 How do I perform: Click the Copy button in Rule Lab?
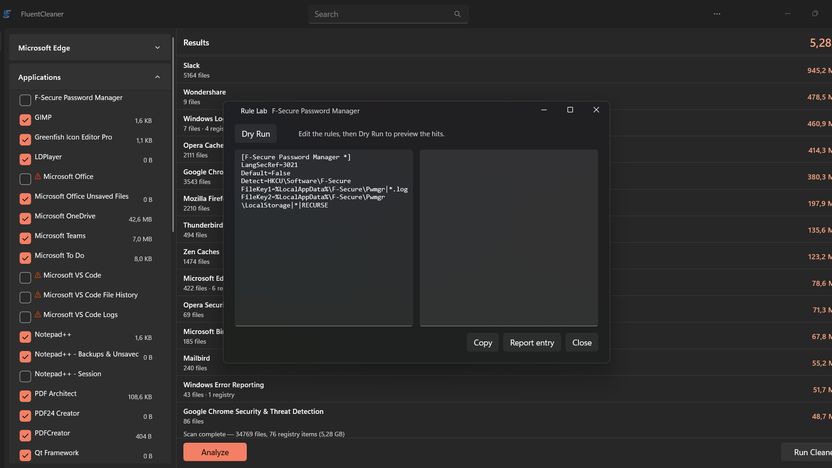[482, 343]
